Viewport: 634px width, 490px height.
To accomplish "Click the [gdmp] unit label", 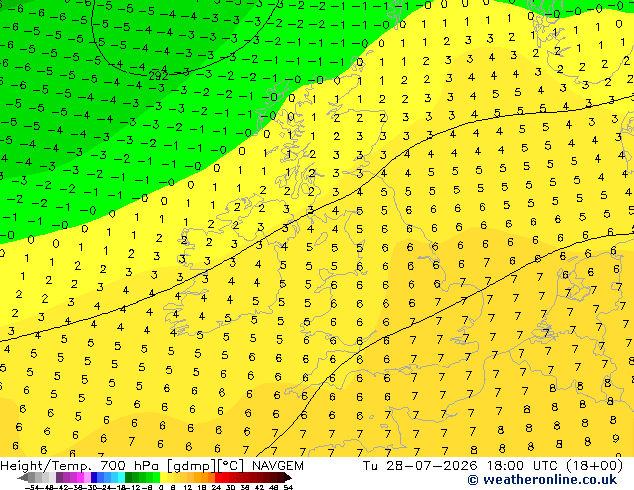I will pyautogui.click(x=193, y=466).
